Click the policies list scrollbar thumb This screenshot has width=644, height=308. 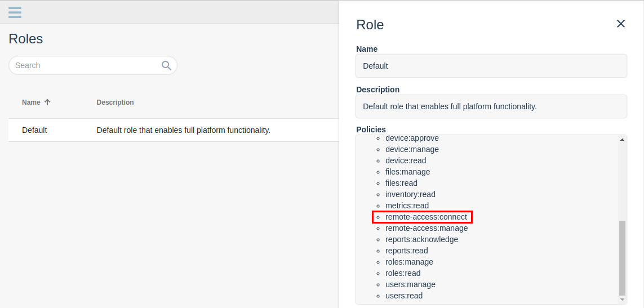622,258
